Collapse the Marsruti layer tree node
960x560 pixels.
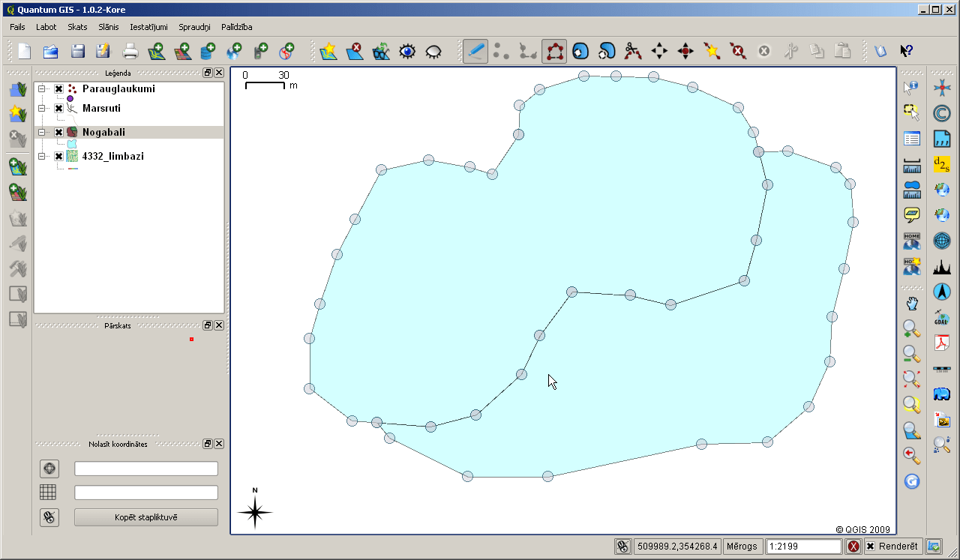point(43,109)
